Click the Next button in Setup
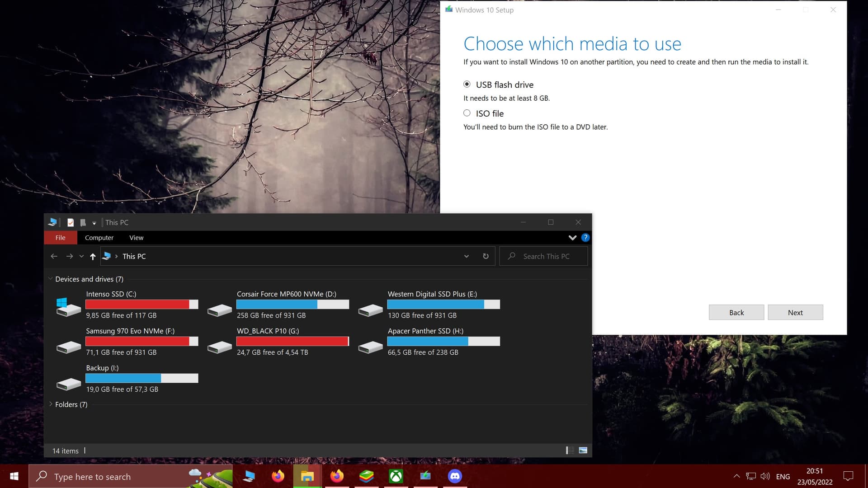Image resolution: width=868 pixels, height=488 pixels. [x=795, y=313]
